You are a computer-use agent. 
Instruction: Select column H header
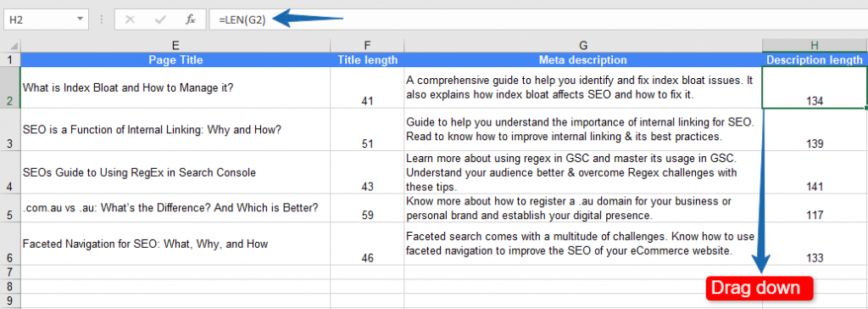click(815, 46)
